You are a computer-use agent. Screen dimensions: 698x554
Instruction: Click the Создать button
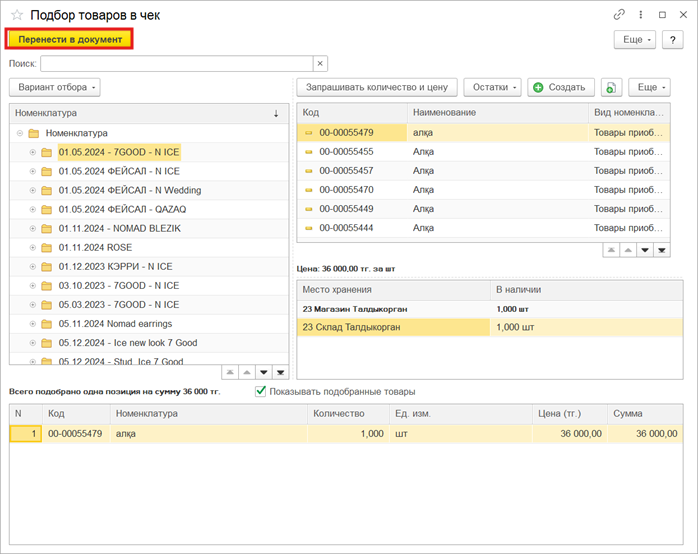561,87
